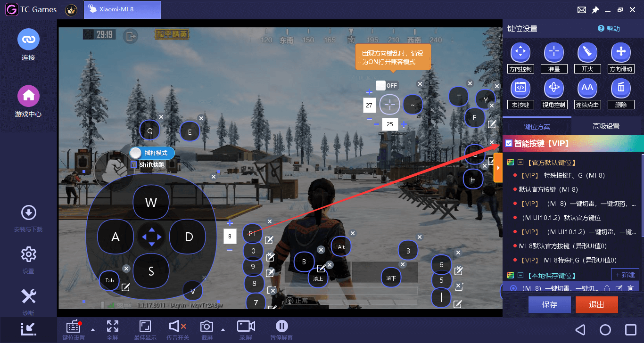This screenshot has width=644, height=343.
Task: Take a screenshot with 截屏
Action: pos(206,330)
